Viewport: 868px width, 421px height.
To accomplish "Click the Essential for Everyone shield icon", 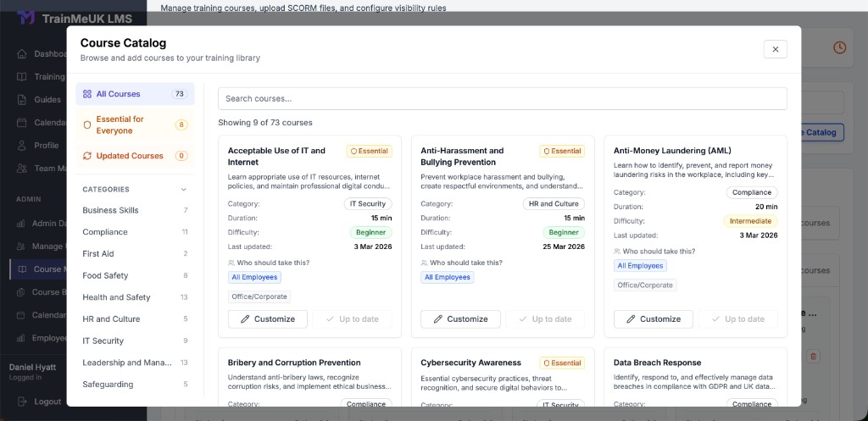I will coord(87,125).
